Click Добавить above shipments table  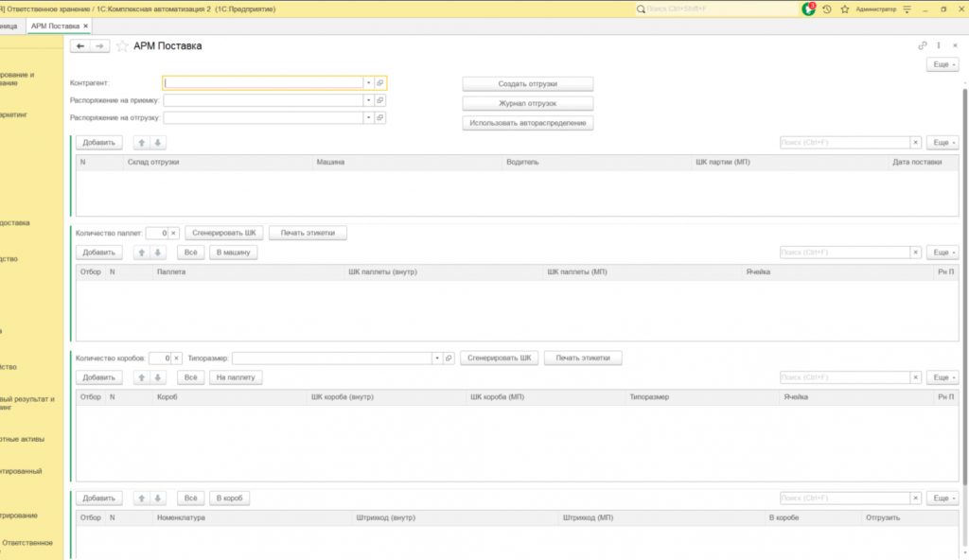[98, 143]
